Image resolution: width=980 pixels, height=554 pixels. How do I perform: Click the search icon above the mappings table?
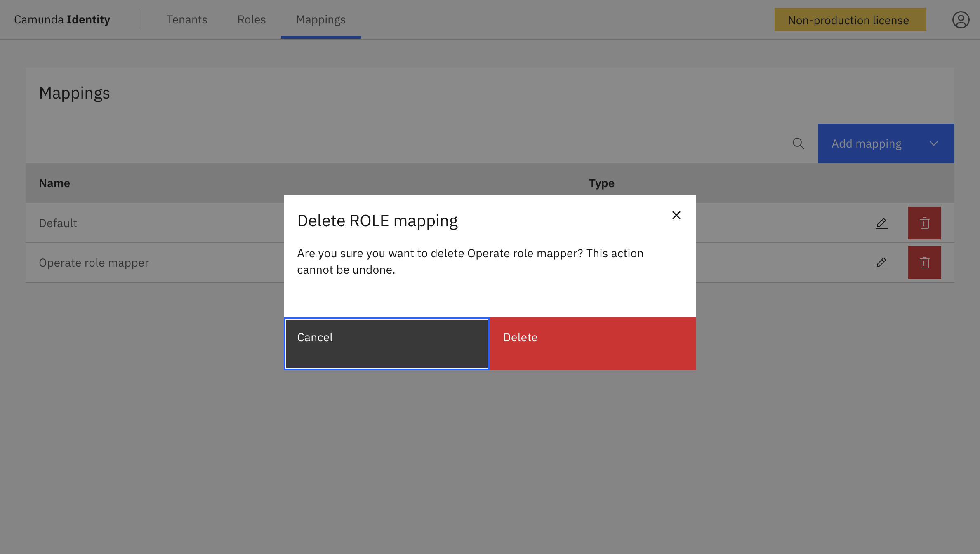pos(799,143)
